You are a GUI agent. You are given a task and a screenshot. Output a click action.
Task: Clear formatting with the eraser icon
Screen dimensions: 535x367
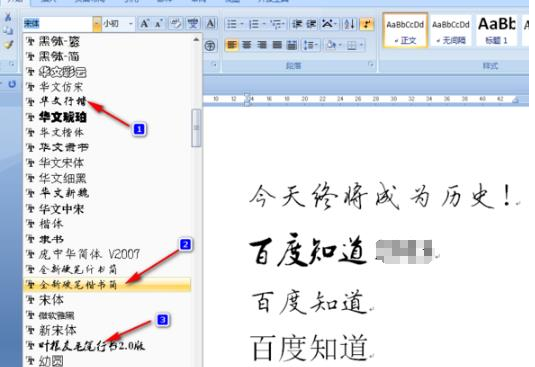176,24
